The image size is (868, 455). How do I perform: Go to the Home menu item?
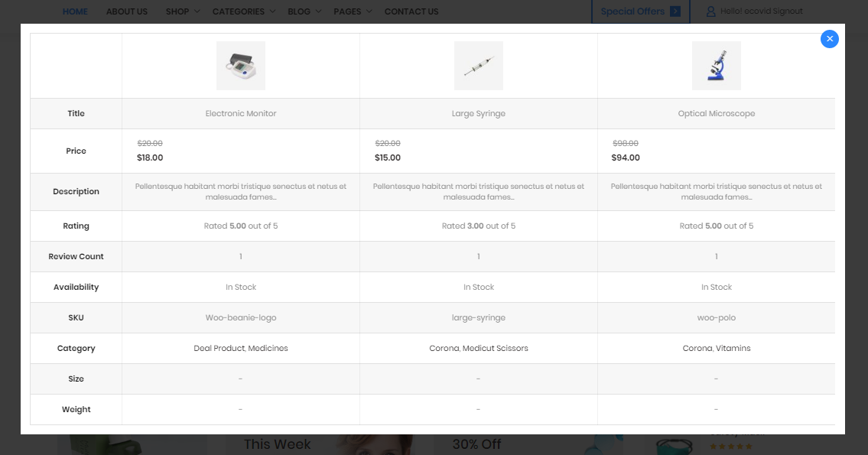[75, 11]
